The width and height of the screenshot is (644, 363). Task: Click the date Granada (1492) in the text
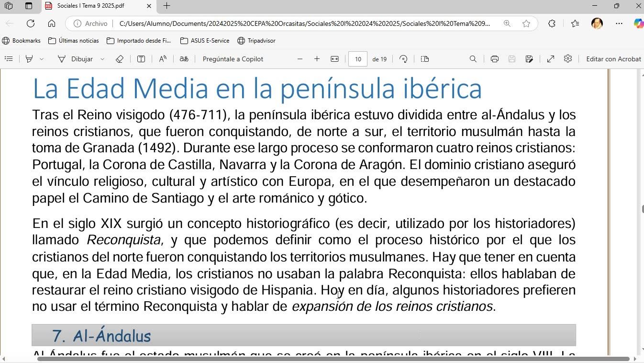tap(130, 148)
